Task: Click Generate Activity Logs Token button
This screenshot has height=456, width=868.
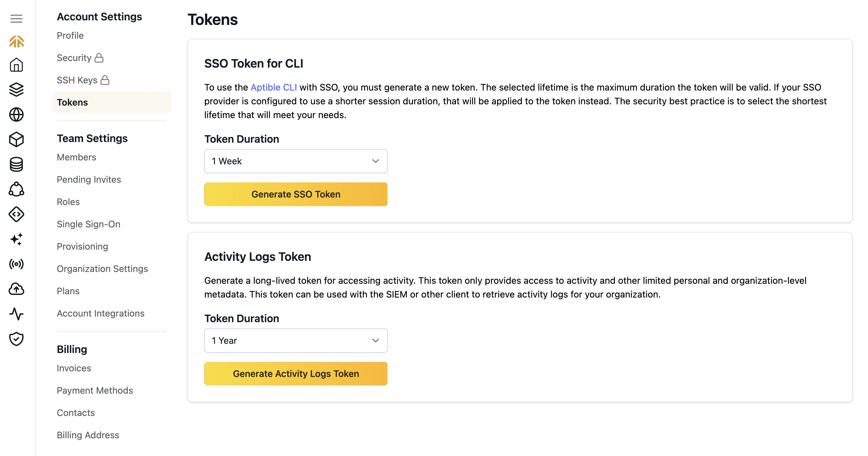Action: coord(296,374)
